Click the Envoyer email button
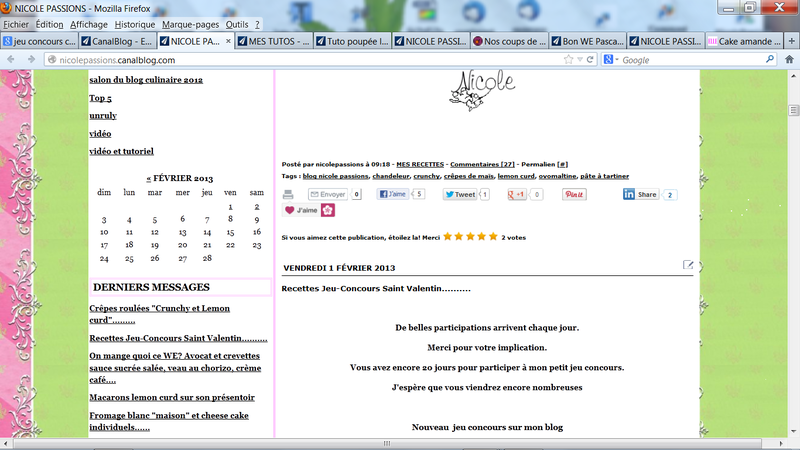This screenshot has height=450, width=800. pos(328,194)
